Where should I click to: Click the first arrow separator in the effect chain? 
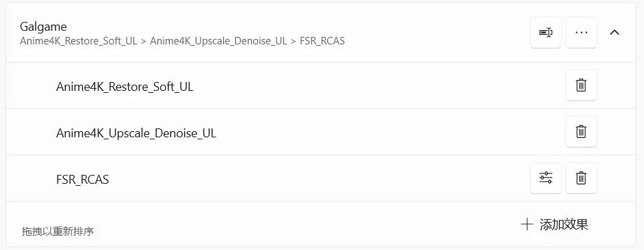(144, 41)
